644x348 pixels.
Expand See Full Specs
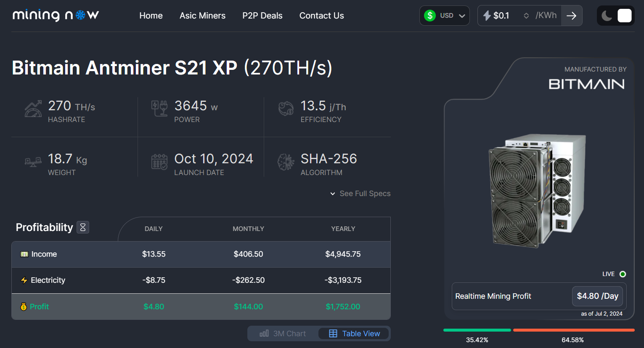click(x=360, y=194)
